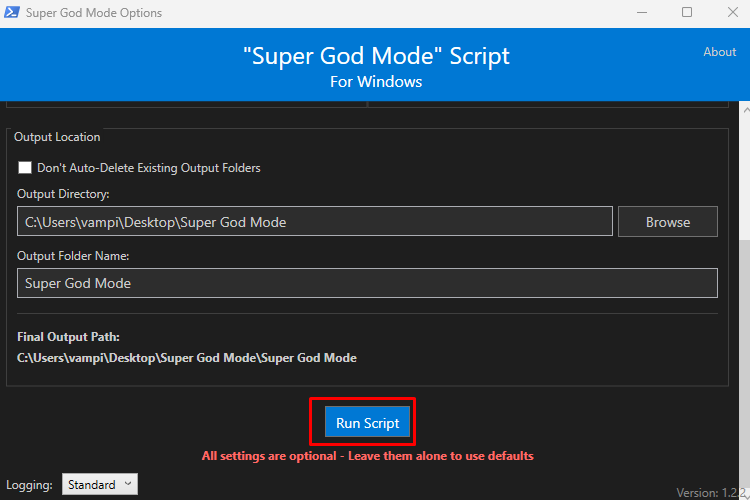The width and height of the screenshot is (750, 500).
Task: Click the Output Directory path field
Action: (315, 222)
